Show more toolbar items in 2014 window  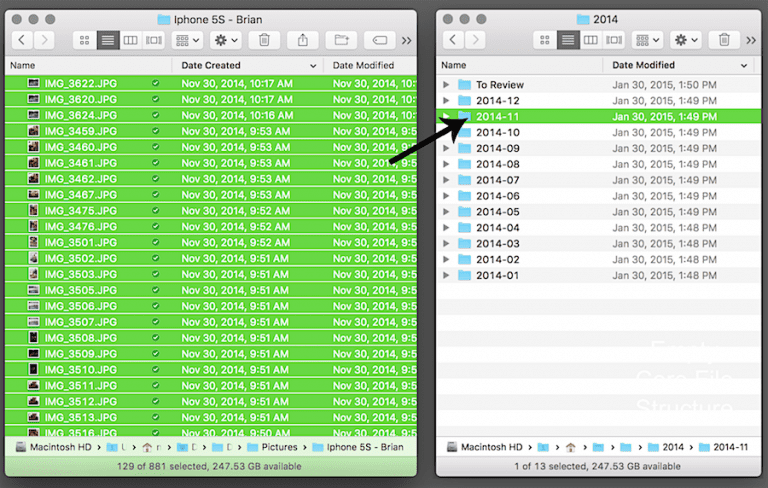(x=751, y=41)
